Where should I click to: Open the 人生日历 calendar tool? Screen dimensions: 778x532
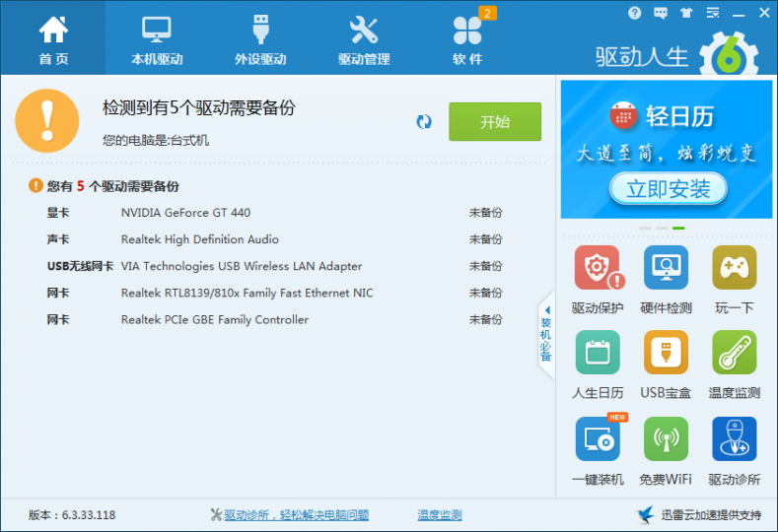point(598,366)
